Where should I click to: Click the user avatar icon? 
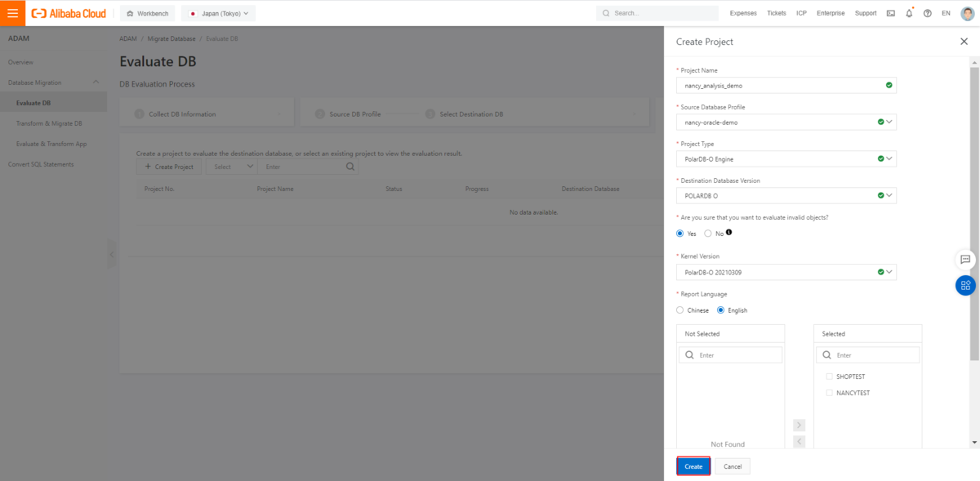[x=967, y=13]
